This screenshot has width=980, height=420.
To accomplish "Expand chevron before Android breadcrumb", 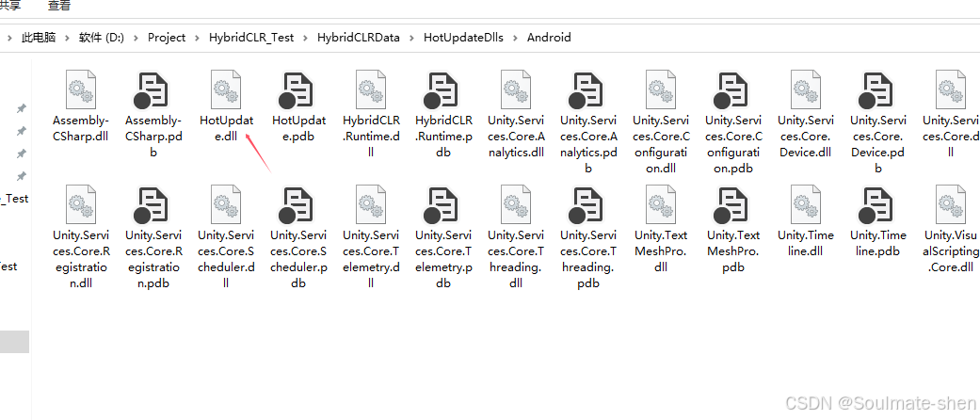I will coord(515,38).
